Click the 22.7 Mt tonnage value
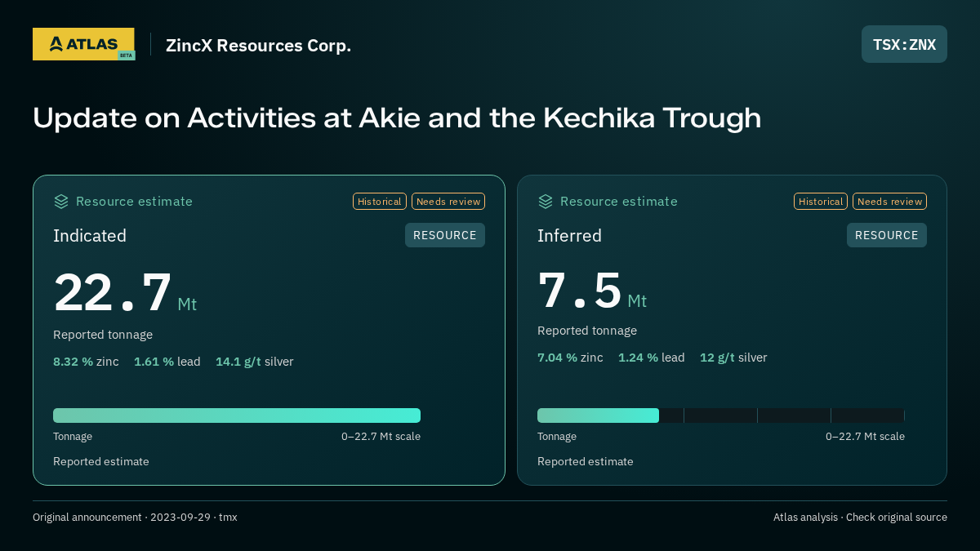980x551 pixels. point(125,293)
